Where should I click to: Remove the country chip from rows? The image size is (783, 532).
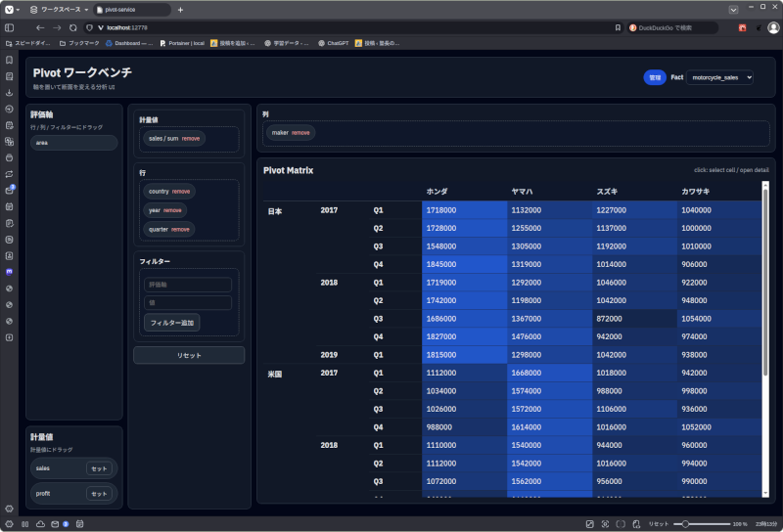point(182,192)
